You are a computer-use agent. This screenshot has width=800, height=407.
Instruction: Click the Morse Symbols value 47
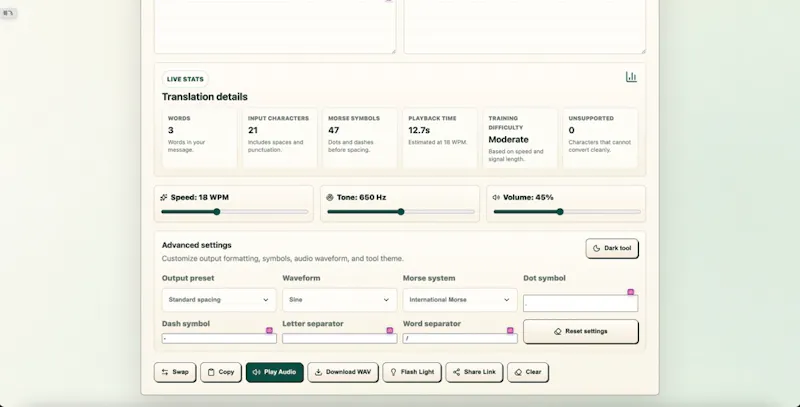[x=334, y=130]
